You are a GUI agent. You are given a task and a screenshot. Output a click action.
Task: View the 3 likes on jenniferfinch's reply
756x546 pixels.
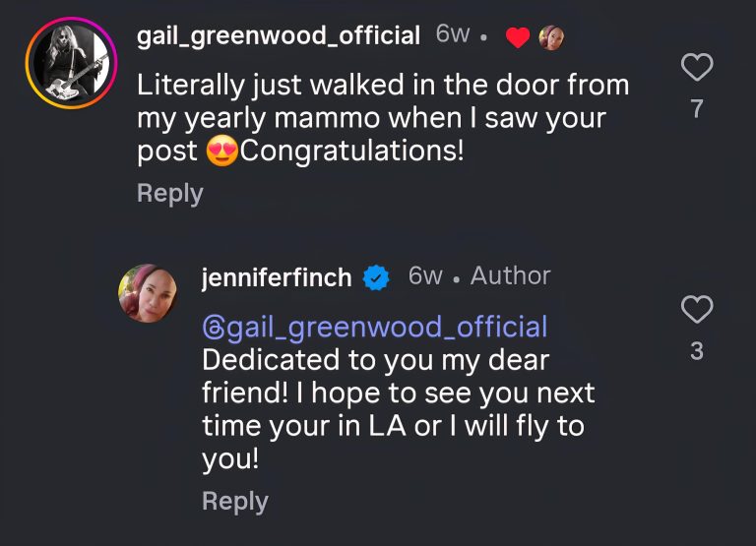(697, 350)
